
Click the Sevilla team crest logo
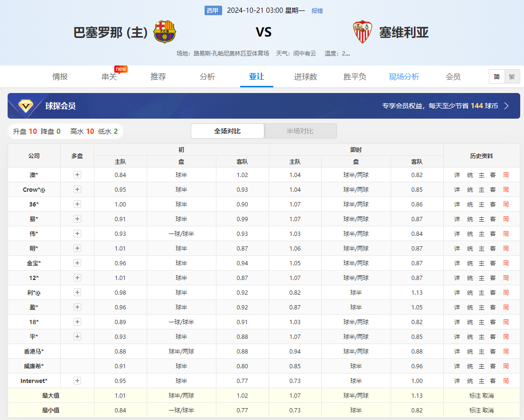point(362,32)
